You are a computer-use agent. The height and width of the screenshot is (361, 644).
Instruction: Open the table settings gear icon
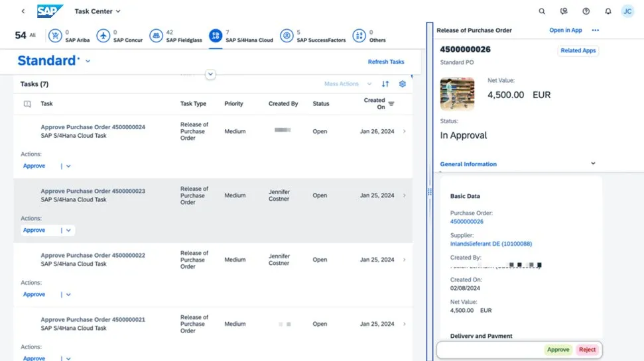click(x=402, y=84)
